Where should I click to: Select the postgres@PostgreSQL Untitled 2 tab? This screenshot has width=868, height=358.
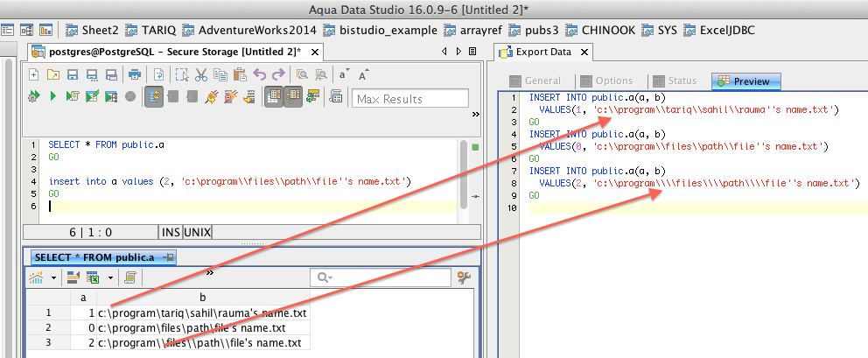176,53
